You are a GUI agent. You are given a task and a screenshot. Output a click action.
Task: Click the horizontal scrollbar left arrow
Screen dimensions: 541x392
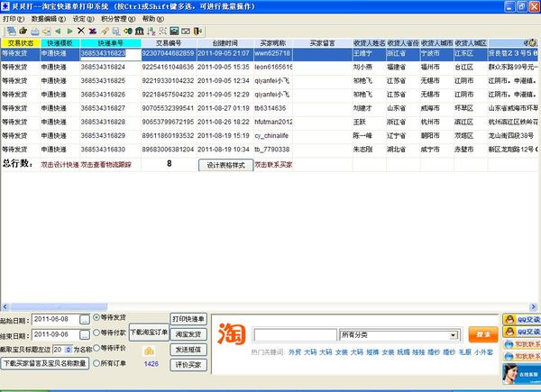click(x=5, y=306)
